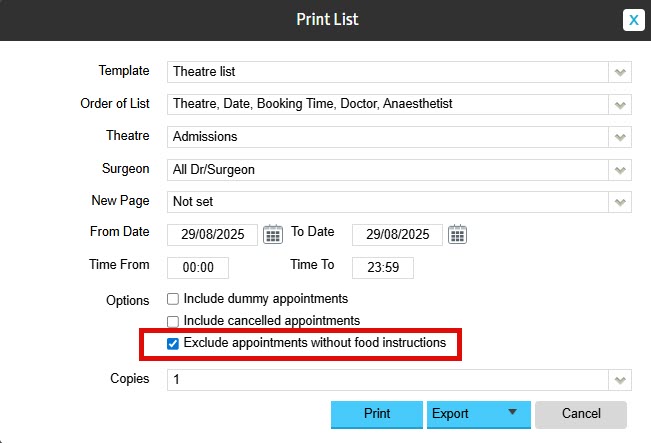Click the Export button

point(465,414)
